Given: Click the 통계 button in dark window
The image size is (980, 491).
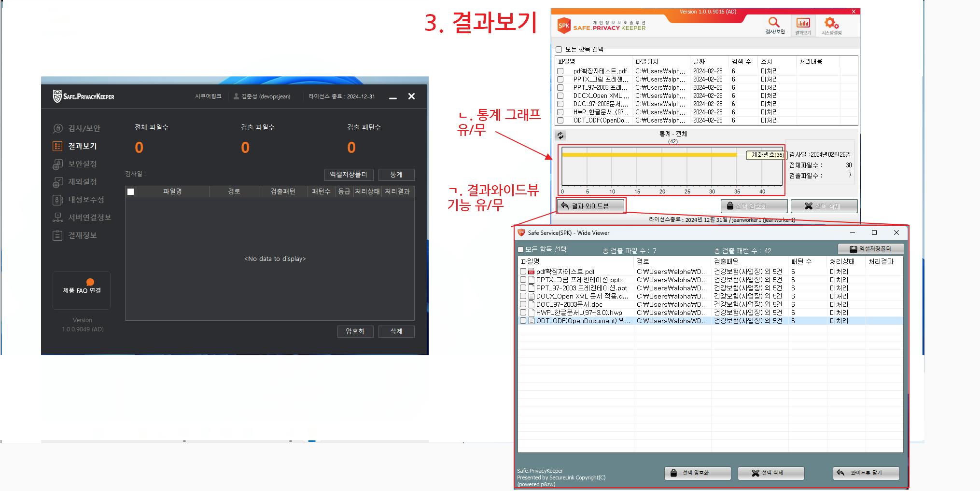Looking at the screenshot, I should (396, 175).
